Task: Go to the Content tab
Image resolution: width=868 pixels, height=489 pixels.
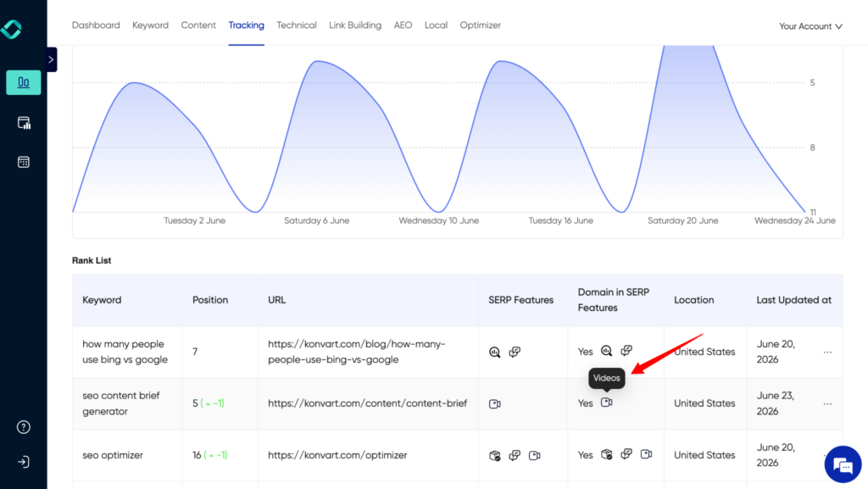Action: click(x=198, y=25)
